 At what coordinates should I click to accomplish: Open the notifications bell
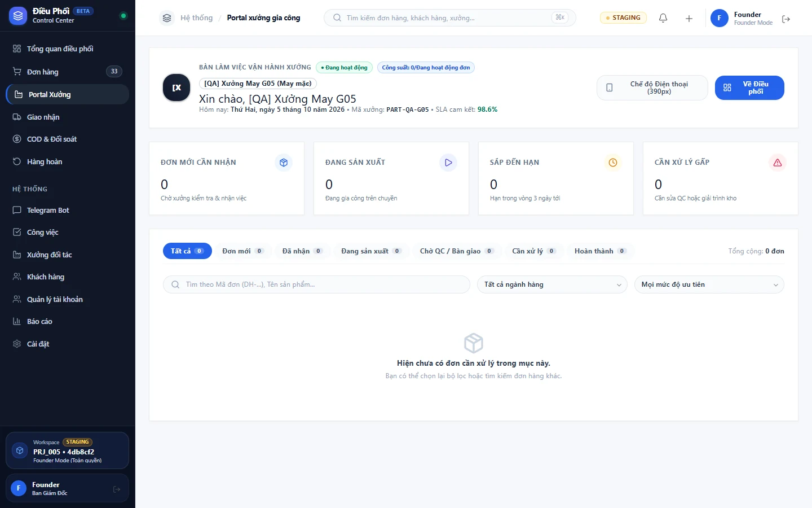[663, 18]
